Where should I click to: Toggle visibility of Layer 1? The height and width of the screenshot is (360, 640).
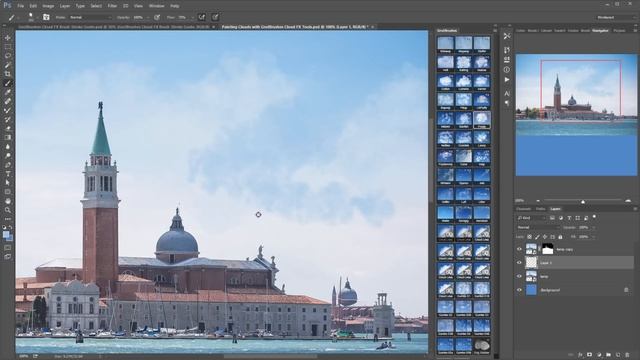519,263
